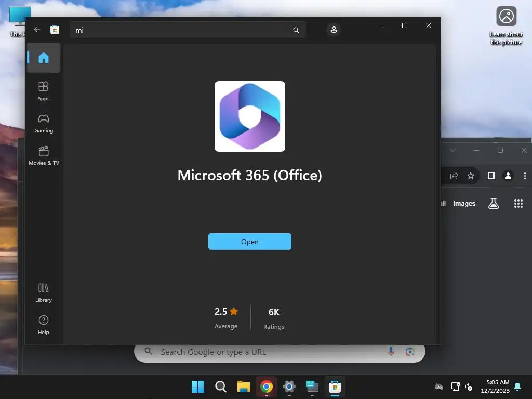Click the 6K Ratings count
This screenshot has width=532, height=399.
pos(274,318)
